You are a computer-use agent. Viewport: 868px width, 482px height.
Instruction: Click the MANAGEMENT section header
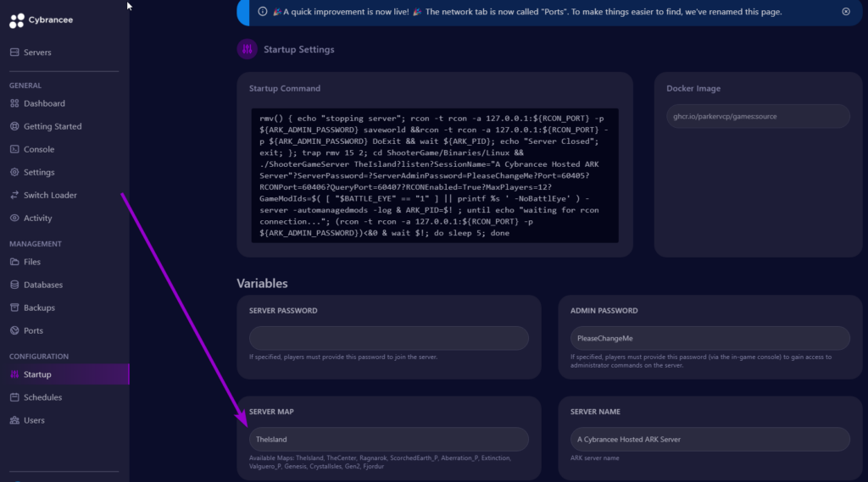pyautogui.click(x=36, y=244)
